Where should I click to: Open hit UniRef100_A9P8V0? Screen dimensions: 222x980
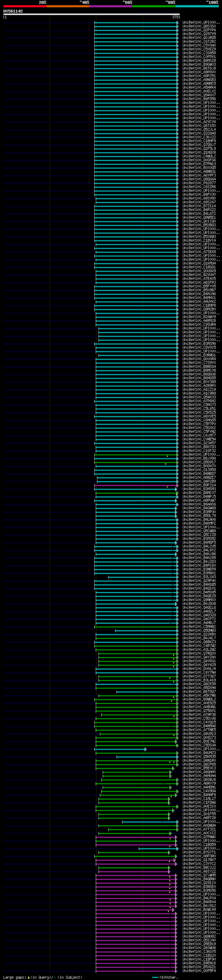point(199,72)
